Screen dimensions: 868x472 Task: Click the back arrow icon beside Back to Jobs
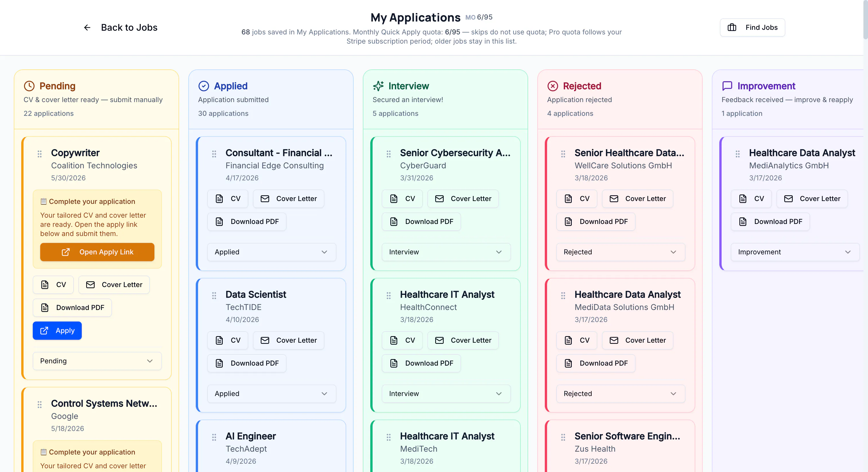click(87, 28)
